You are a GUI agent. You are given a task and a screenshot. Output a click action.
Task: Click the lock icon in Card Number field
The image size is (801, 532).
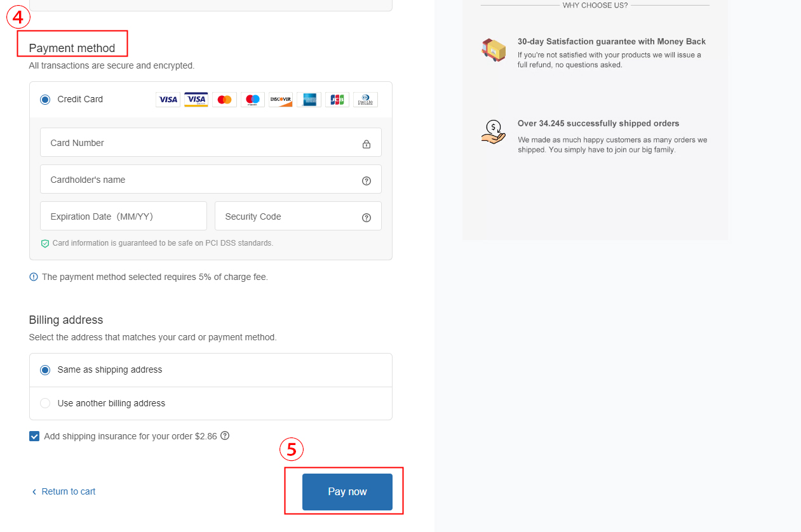[367, 144]
